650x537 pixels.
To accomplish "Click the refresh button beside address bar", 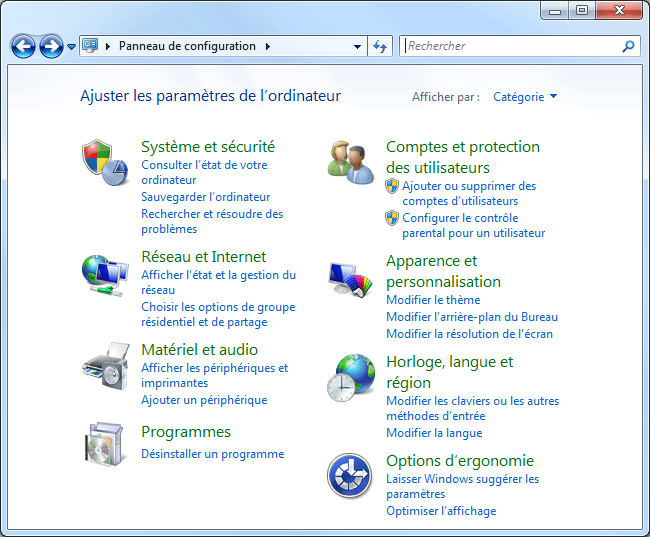I will [380, 46].
